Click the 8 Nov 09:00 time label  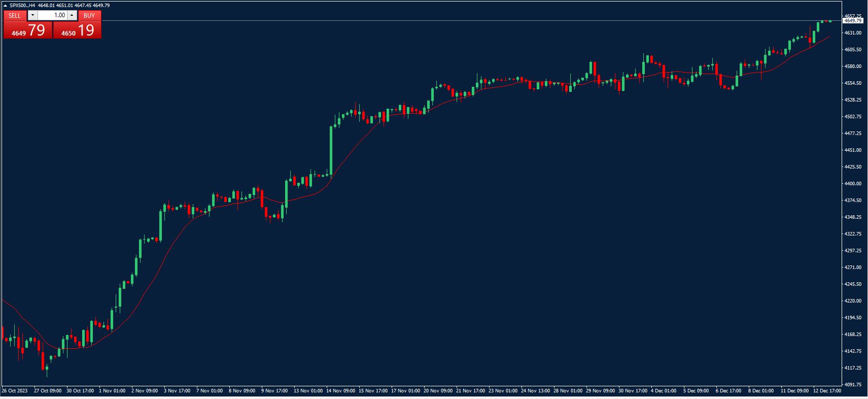coord(242,391)
